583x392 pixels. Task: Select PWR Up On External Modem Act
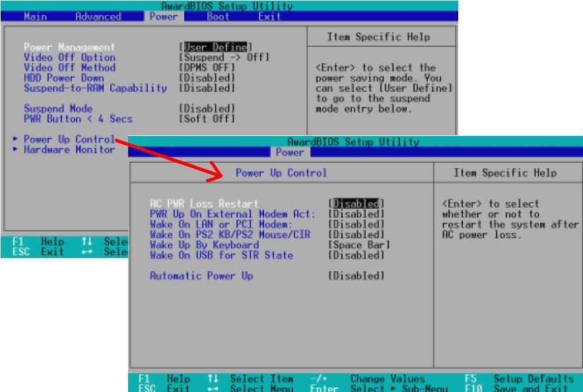[x=232, y=214]
